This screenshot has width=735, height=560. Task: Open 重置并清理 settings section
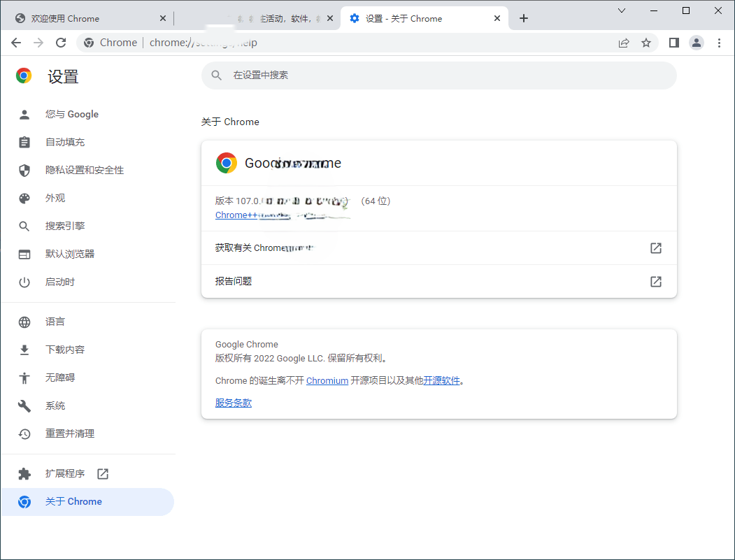point(87,434)
